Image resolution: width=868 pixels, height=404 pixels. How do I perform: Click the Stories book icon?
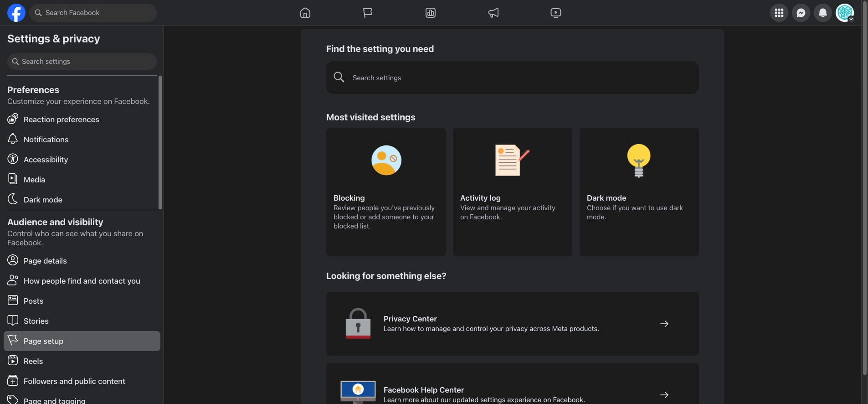[13, 321]
